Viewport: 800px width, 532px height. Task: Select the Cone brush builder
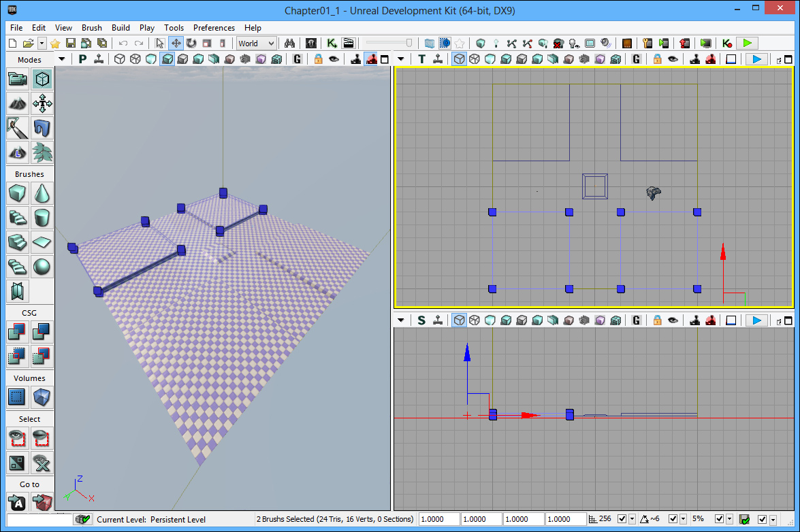coord(42,194)
